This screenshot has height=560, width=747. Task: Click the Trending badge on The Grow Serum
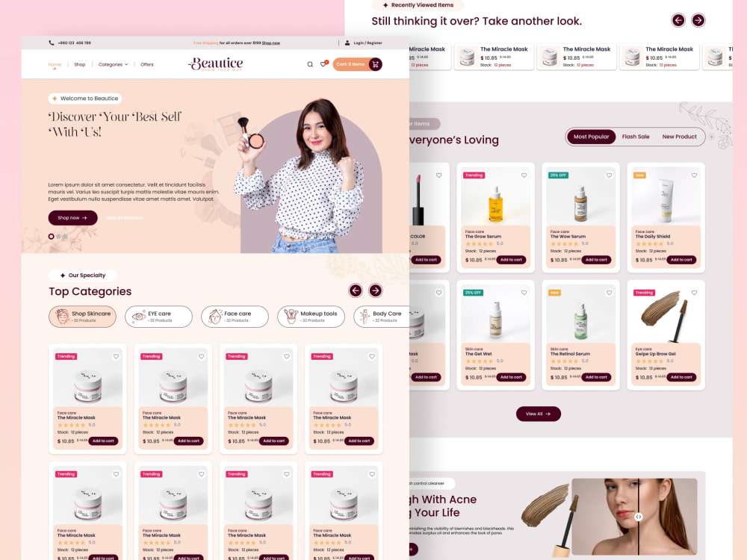(474, 175)
